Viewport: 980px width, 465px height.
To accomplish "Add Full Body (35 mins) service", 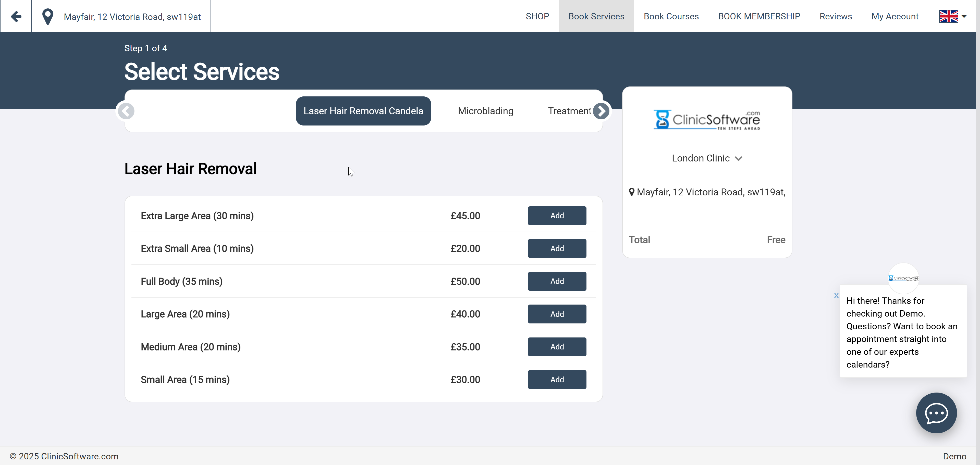I will pos(557,281).
